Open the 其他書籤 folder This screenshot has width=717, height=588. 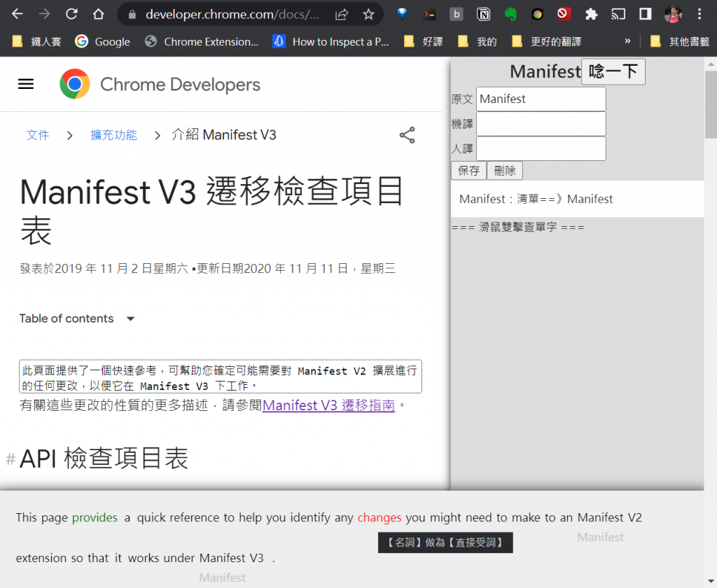click(x=679, y=41)
